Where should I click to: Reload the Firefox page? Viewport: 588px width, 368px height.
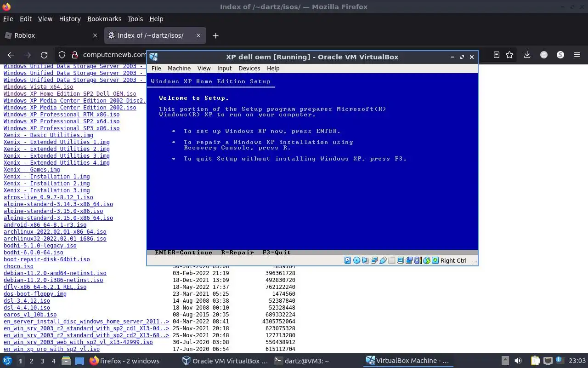coord(44,55)
